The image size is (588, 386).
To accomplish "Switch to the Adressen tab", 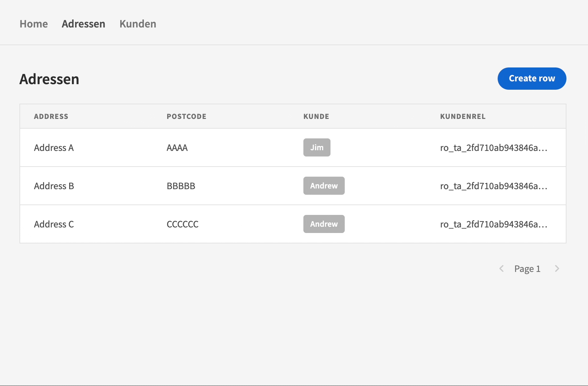I will [83, 24].
